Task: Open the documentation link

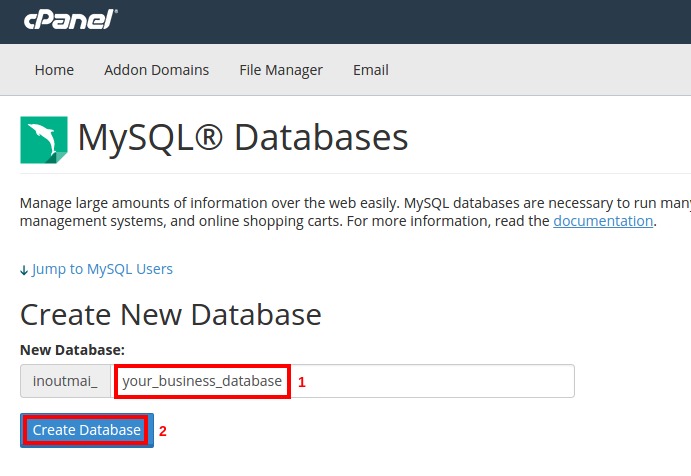Action: pos(603,221)
